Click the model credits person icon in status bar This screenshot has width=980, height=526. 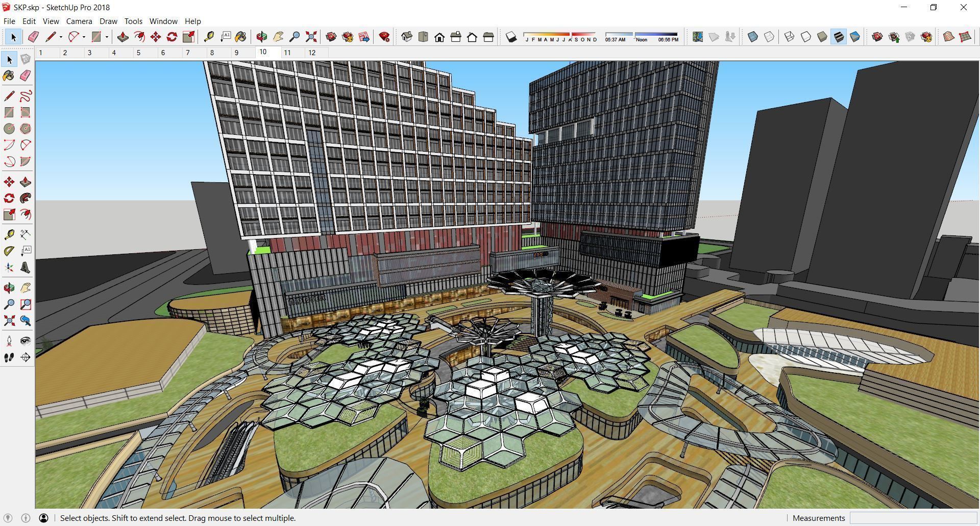tap(43, 518)
